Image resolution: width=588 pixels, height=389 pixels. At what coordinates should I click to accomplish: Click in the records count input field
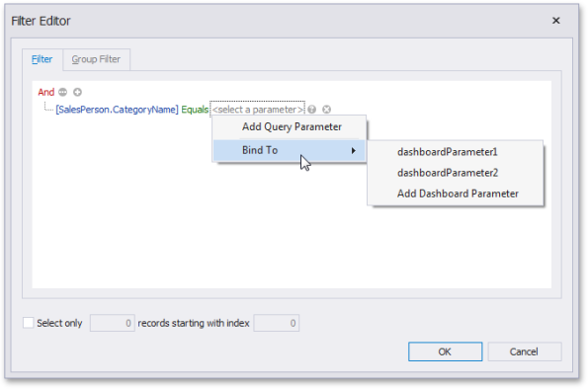point(112,323)
